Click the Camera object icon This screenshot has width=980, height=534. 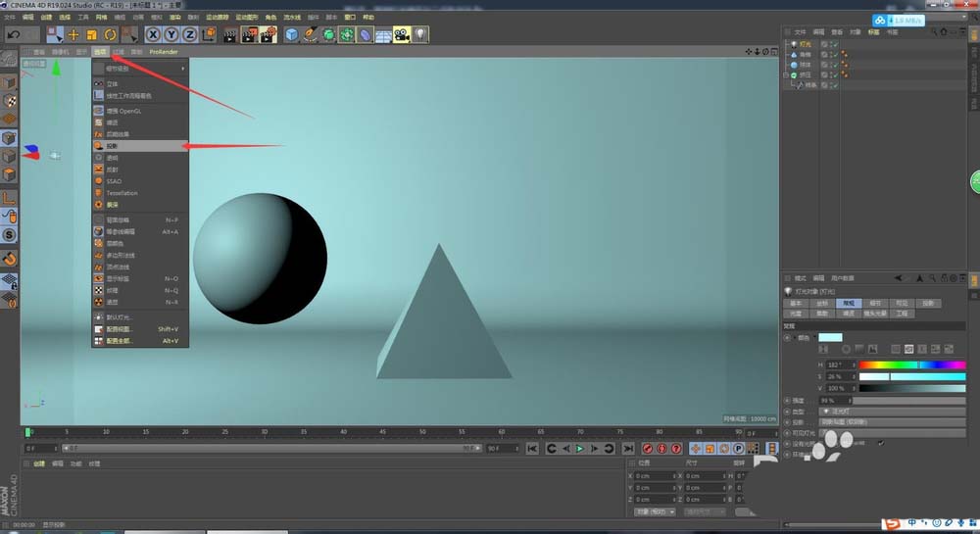click(x=402, y=35)
